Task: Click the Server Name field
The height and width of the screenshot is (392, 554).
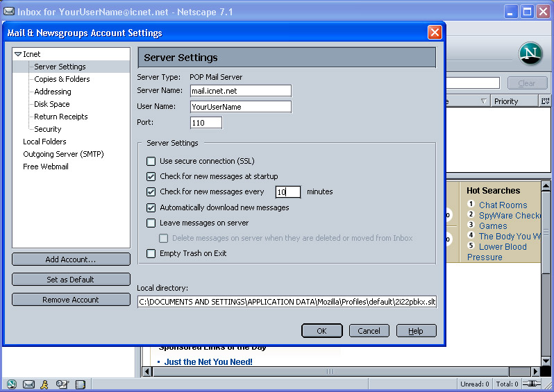Action: coord(241,91)
